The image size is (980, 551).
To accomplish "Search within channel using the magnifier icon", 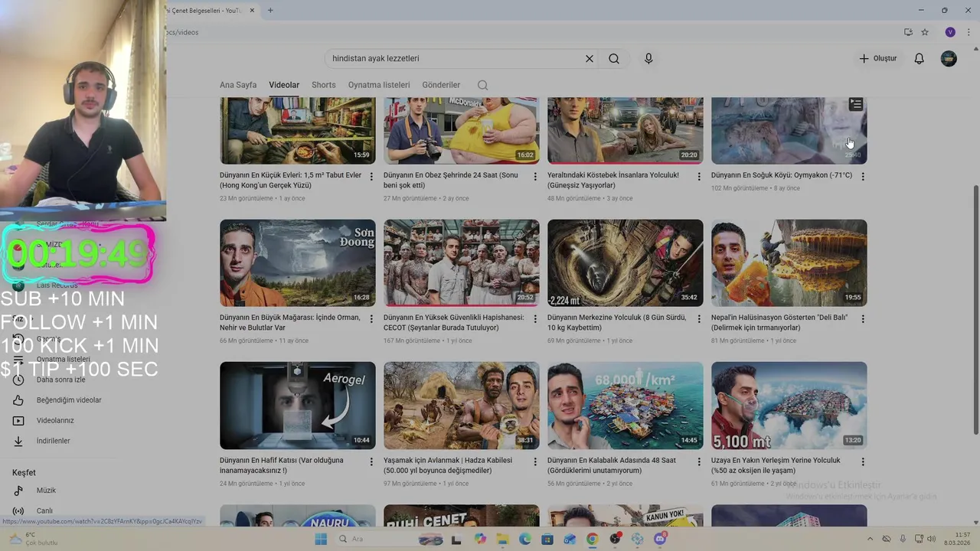I will pyautogui.click(x=482, y=85).
